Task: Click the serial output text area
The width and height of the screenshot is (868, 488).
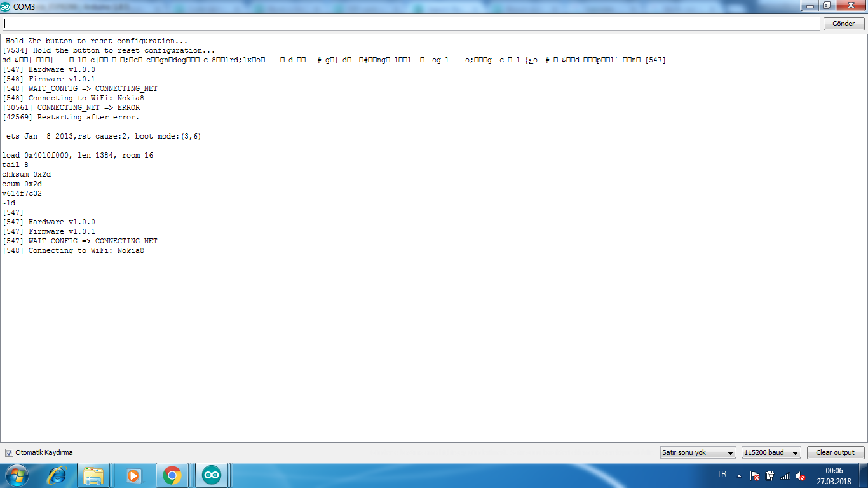Action: (434, 343)
